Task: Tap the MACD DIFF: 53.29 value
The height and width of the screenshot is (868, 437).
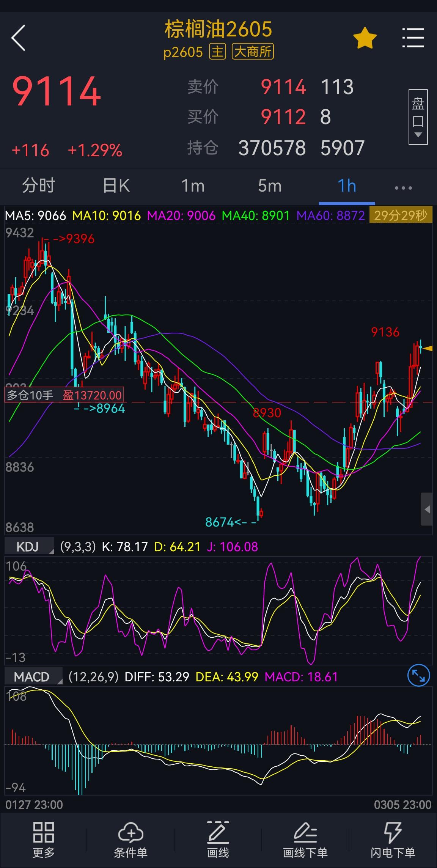Action: (x=157, y=677)
